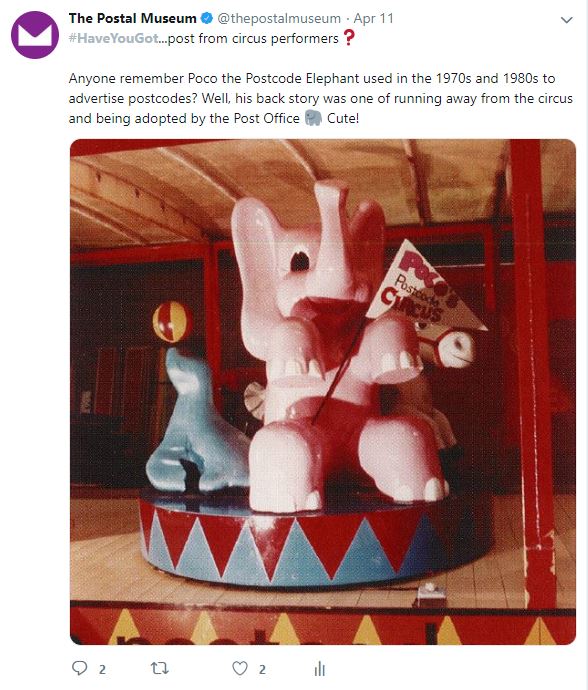Viewport: 588px width, 690px height.
Task: Expand the tweet options chevron menu
Action: click(x=566, y=20)
